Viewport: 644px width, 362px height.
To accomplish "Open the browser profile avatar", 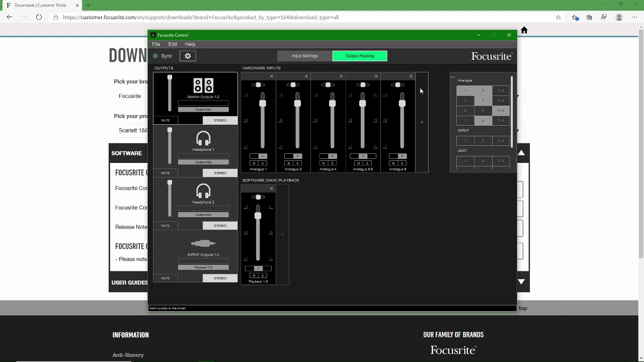I will click(x=619, y=17).
